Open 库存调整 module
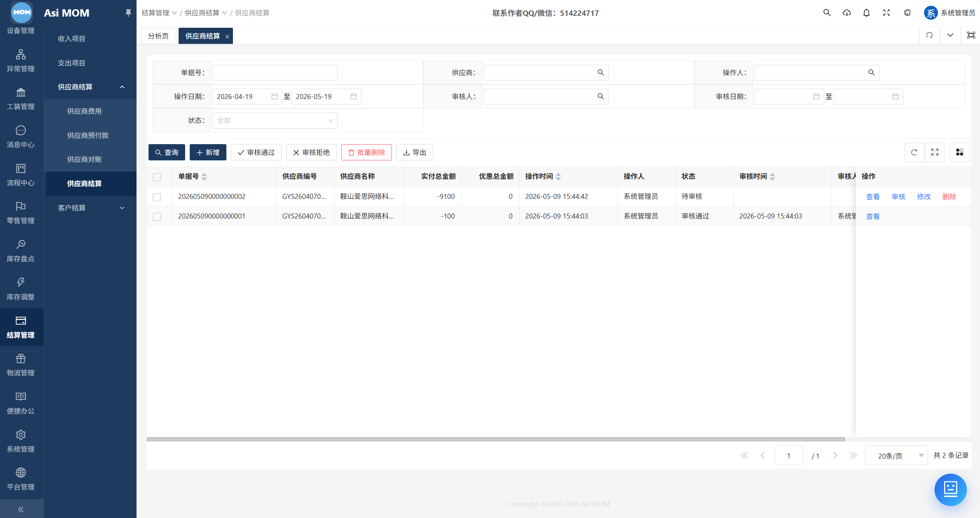 (x=21, y=289)
